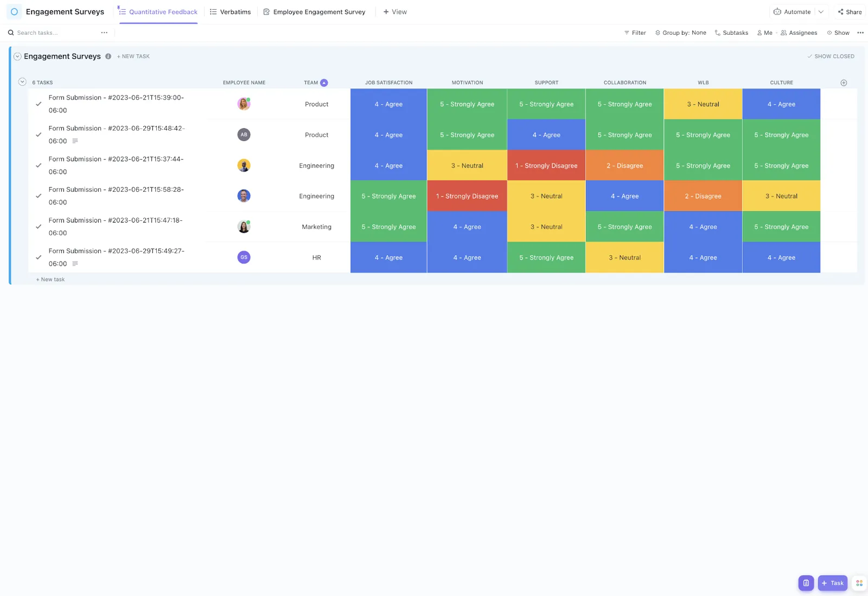The width and height of the screenshot is (868, 596).
Task: Open the Show options
Action: click(838, 33)
